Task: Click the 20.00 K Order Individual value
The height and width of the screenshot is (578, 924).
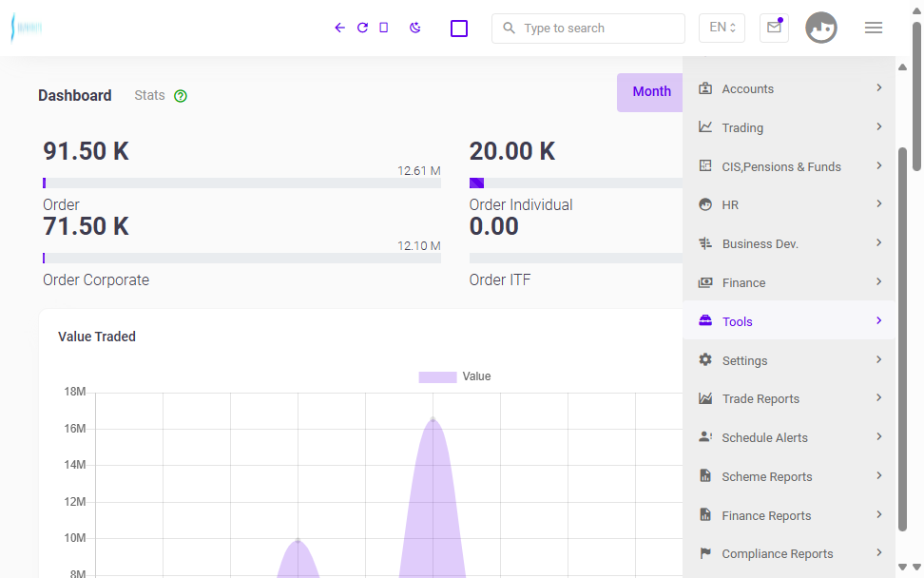Action: (512, 151)
